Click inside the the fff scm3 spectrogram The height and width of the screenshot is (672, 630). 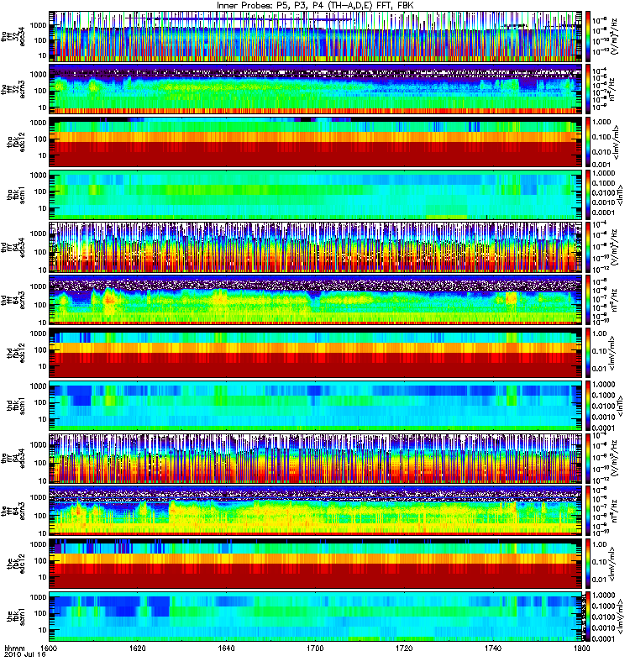315,511
